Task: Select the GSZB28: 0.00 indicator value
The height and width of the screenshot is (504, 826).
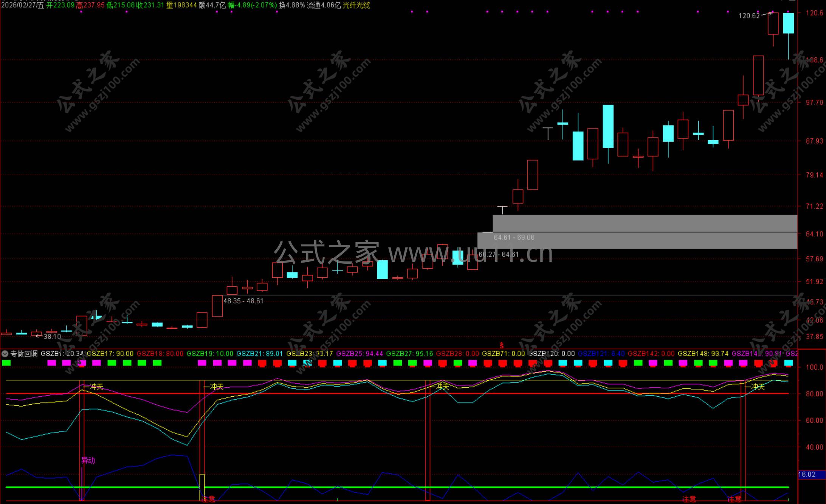Action: coord(457,354)
